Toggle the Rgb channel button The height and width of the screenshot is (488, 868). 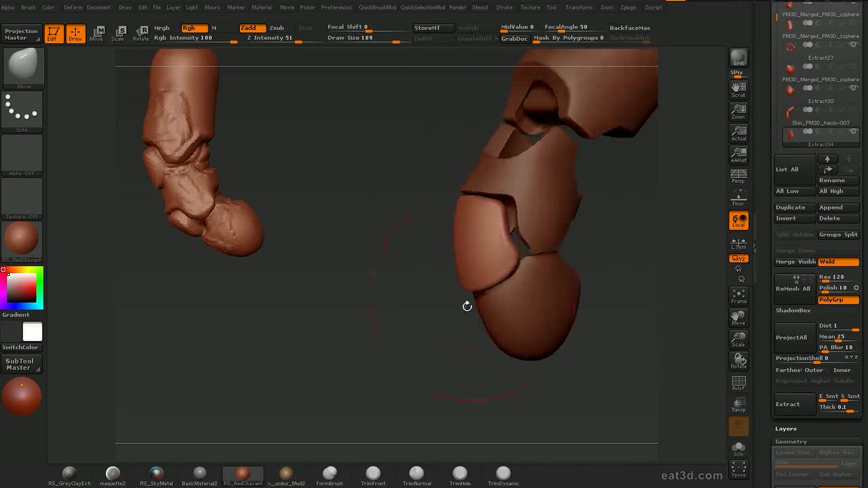pyautogui.click(x=194, y=28)
